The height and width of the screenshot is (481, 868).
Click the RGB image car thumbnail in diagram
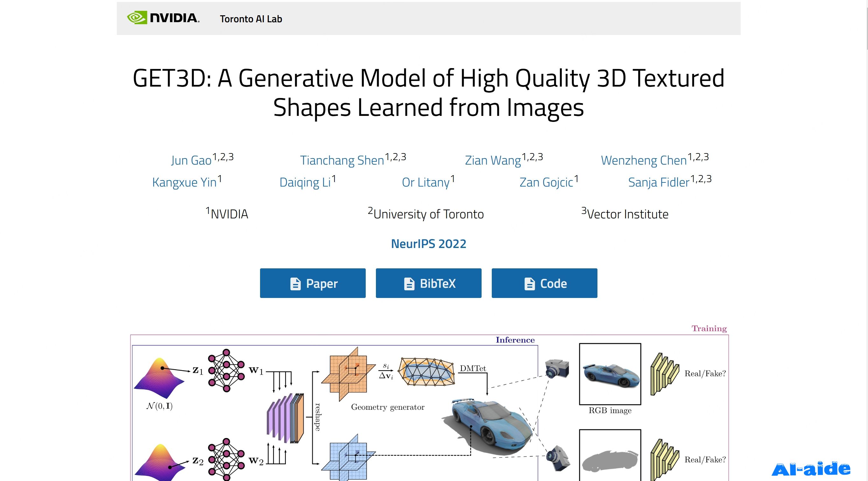point(610,374)
